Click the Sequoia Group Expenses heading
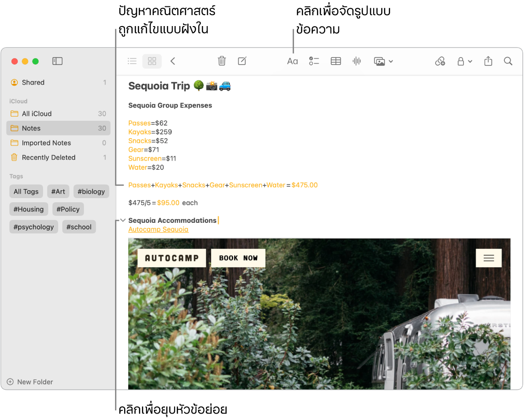This screenshot has height=420, width=524. [x=170, y=106]
